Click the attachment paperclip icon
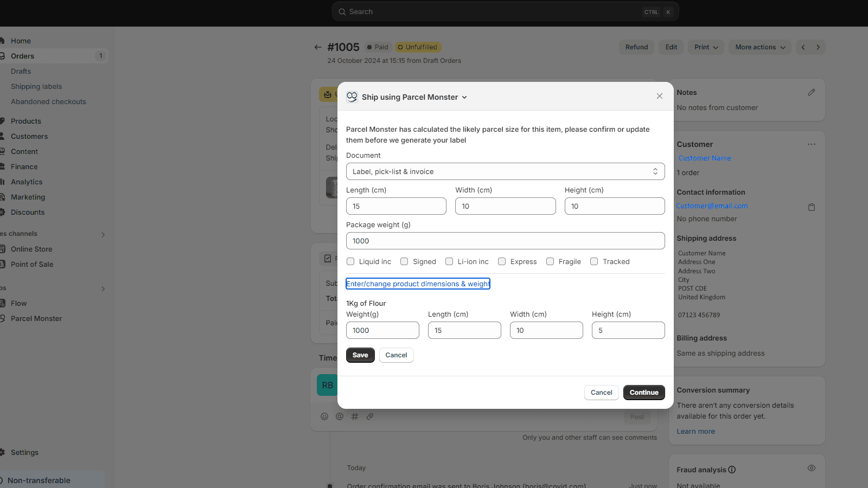This screenshot has width=868, height=488. click(370, 416)
